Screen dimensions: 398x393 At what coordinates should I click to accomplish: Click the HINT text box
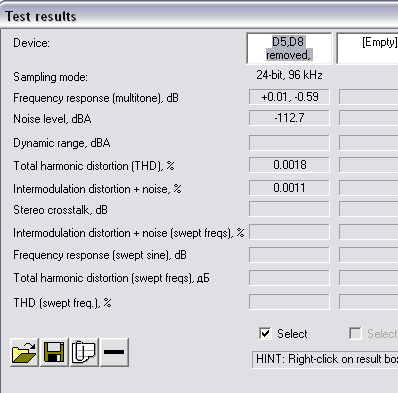click(x=325, y=359)
